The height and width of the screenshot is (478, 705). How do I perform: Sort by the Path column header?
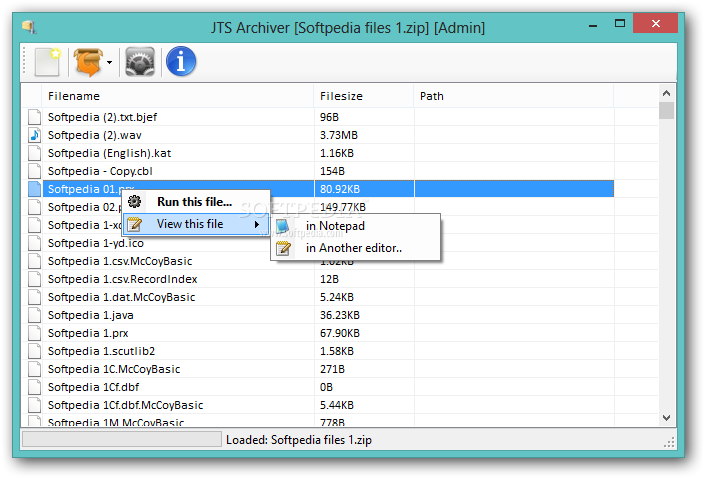pos(513,96)
